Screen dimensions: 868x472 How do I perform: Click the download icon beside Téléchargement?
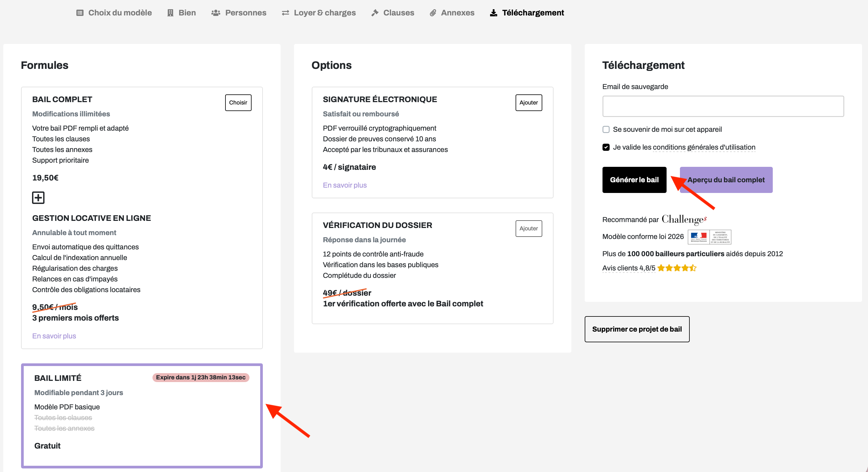[x=493, y=13]
